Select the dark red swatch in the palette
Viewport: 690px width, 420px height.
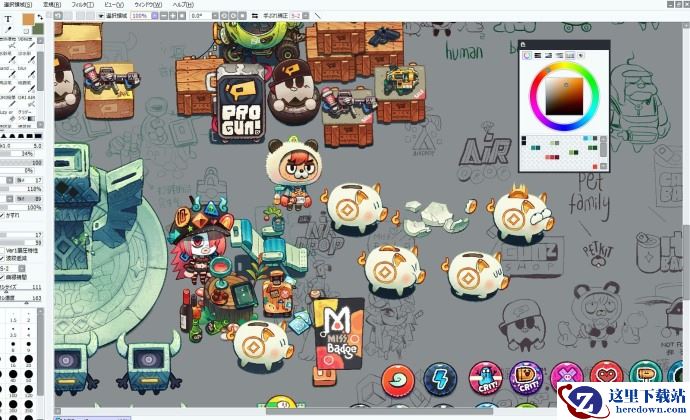557,157
